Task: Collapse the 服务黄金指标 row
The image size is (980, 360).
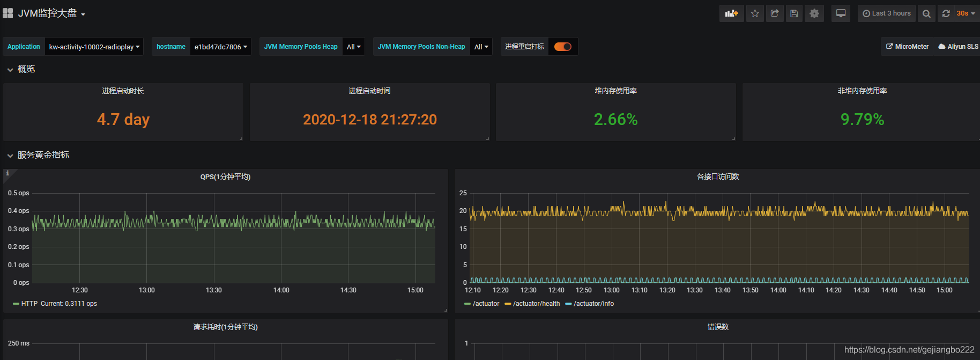Action: pos(39,155)
